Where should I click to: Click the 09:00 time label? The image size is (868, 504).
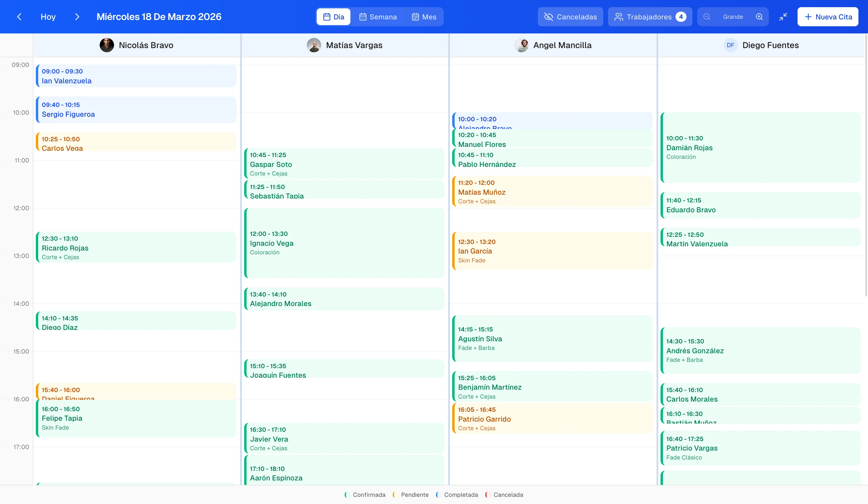click(20, 65)
